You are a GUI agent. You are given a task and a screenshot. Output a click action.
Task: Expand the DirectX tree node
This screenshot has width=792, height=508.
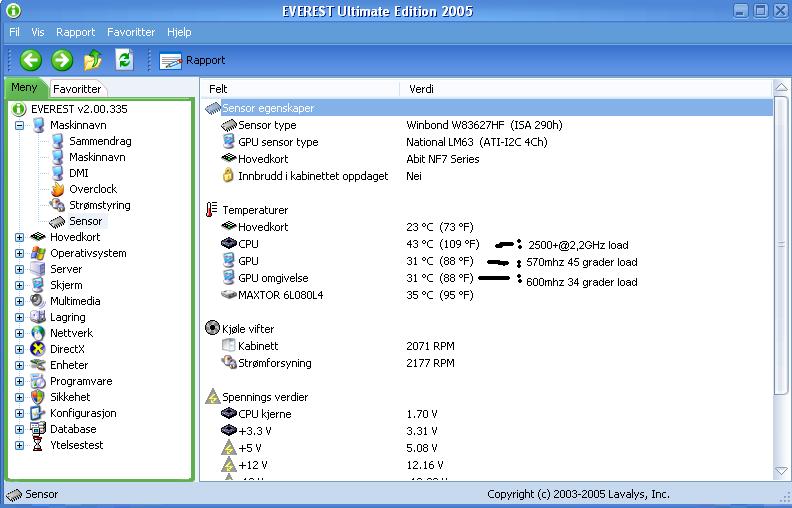(x=19, y=349)
